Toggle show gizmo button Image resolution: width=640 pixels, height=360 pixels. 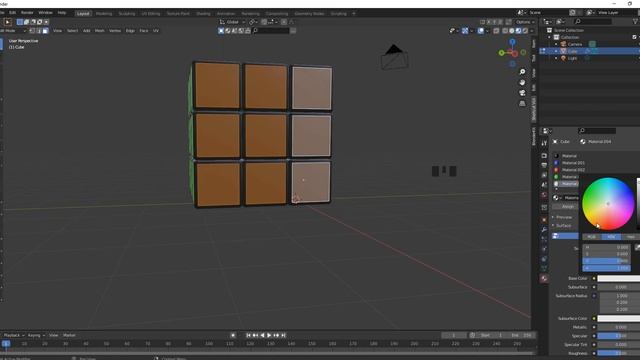(465, 31)
